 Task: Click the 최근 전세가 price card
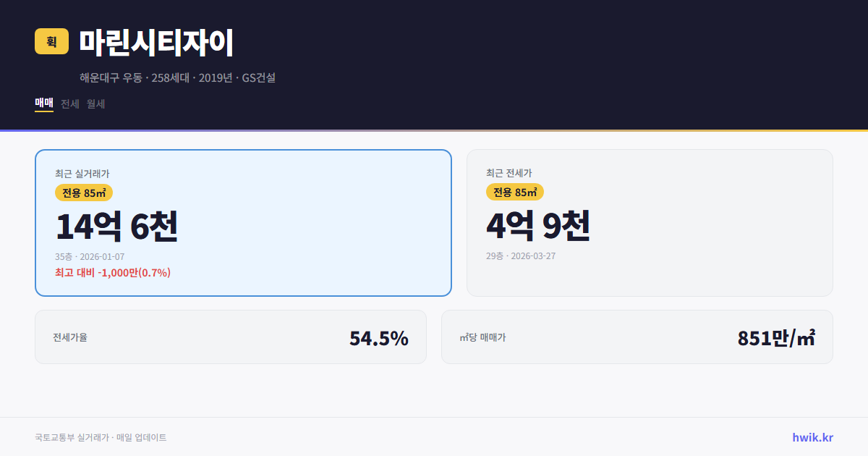point(650,222)
